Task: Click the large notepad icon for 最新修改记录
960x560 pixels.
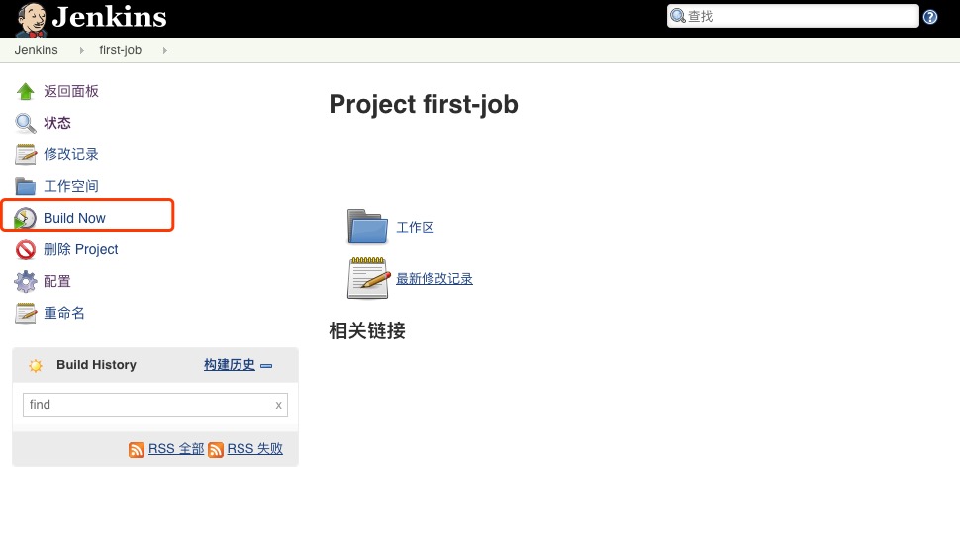Action: click(x=368, y=278)
